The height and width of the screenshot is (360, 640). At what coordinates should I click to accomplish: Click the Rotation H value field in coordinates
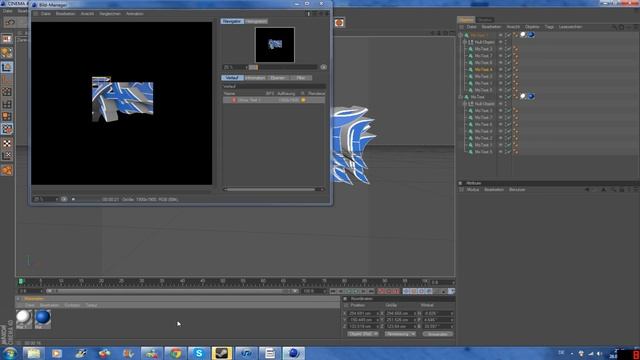pos(437,313)
